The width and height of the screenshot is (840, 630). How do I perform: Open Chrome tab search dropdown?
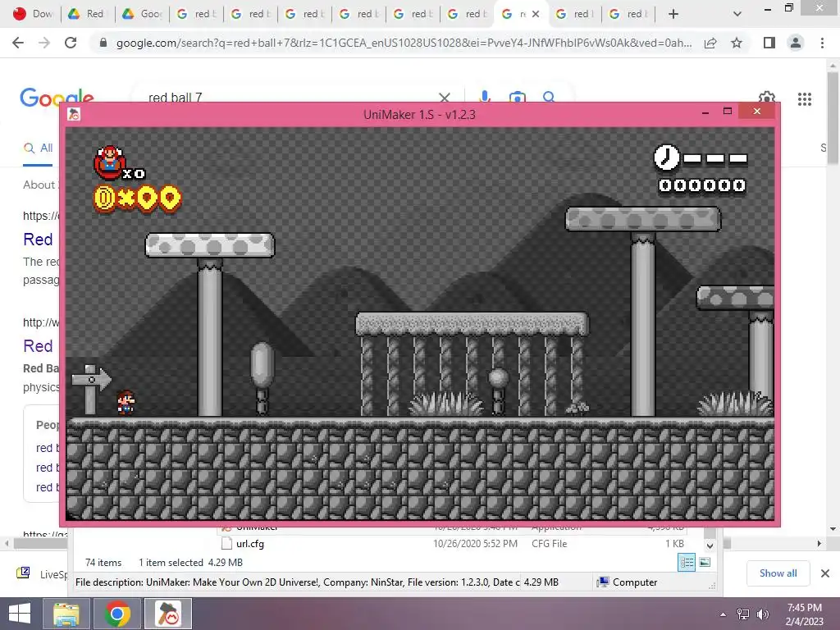tap(737, 14)
